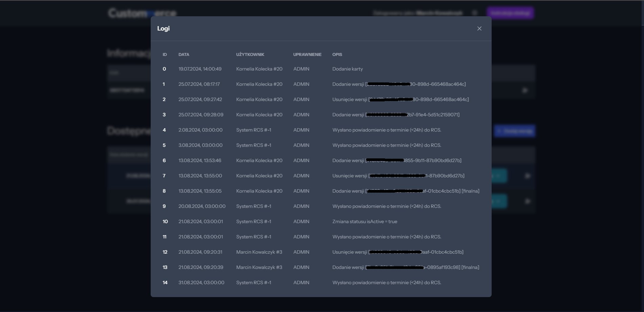644x312 pixels.
Task: Open the purple button in the top-right header
Action: pos(510,13)
